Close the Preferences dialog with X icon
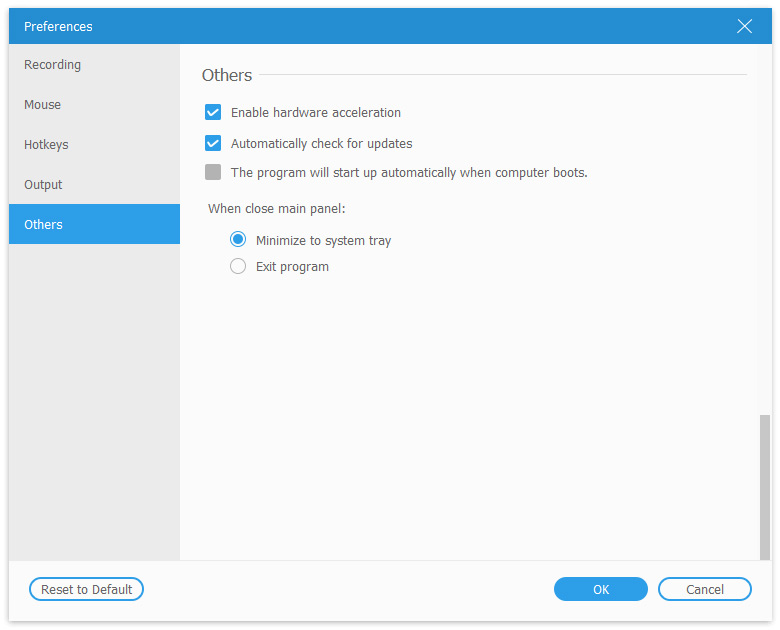The width and height of the screenshot is (780, 630). point(744,27)
